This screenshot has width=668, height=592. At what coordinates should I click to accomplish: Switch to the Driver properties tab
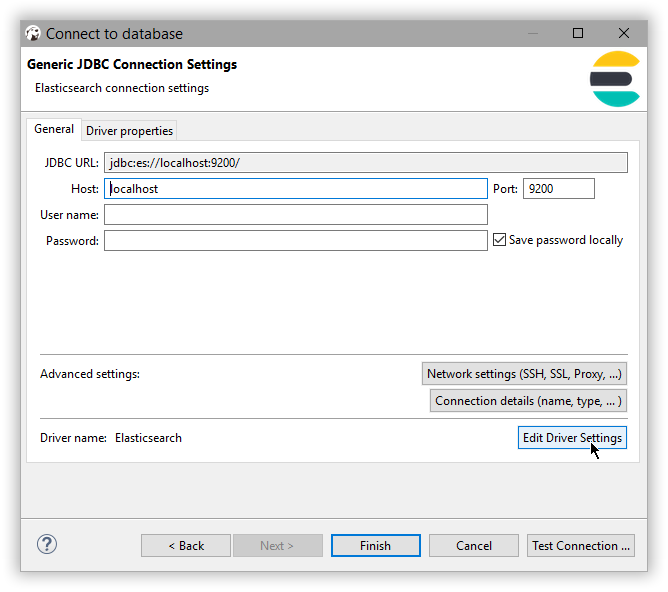[129, 131]
